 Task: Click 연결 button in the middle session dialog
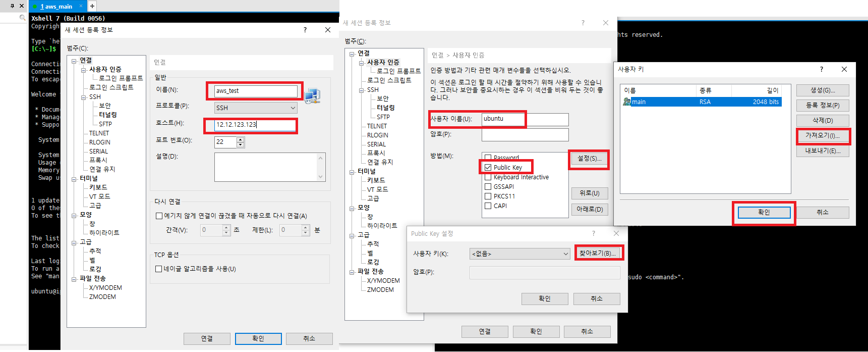[485, 331]
